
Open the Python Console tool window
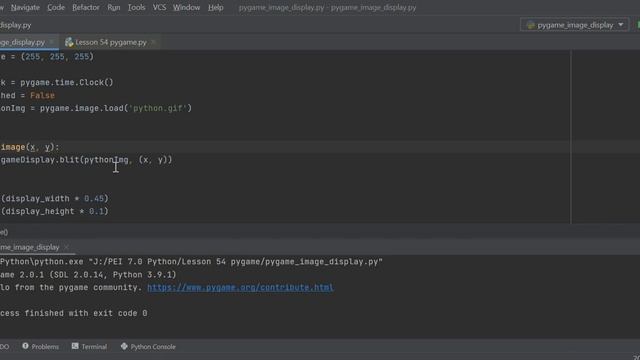coord(148,347)
